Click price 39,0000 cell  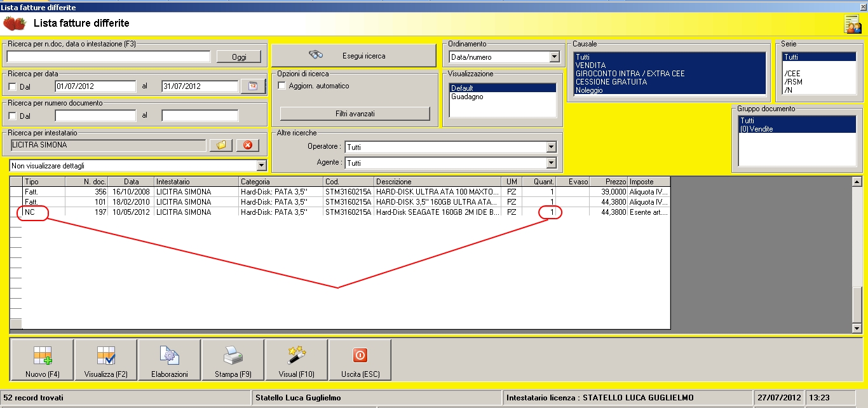pos(609,192)
